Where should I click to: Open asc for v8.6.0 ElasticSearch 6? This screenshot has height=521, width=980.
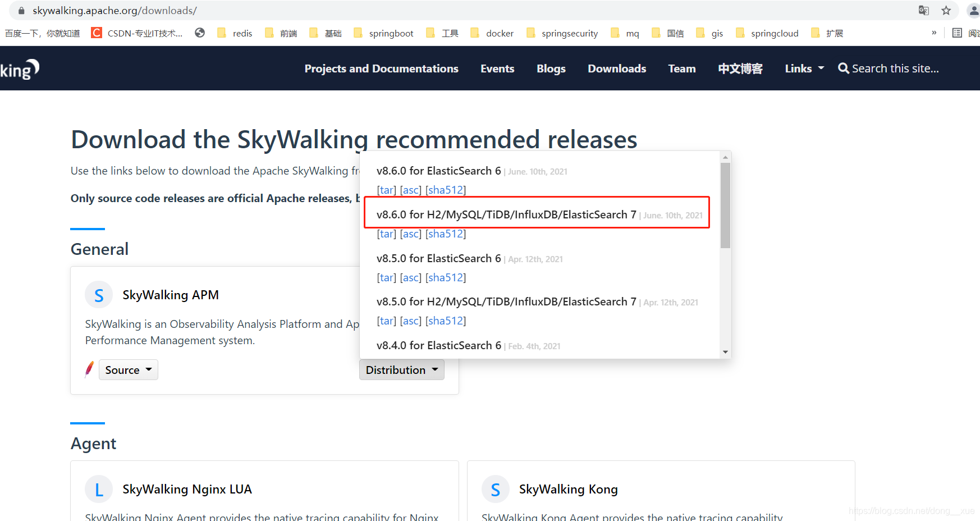coord(411,190)
